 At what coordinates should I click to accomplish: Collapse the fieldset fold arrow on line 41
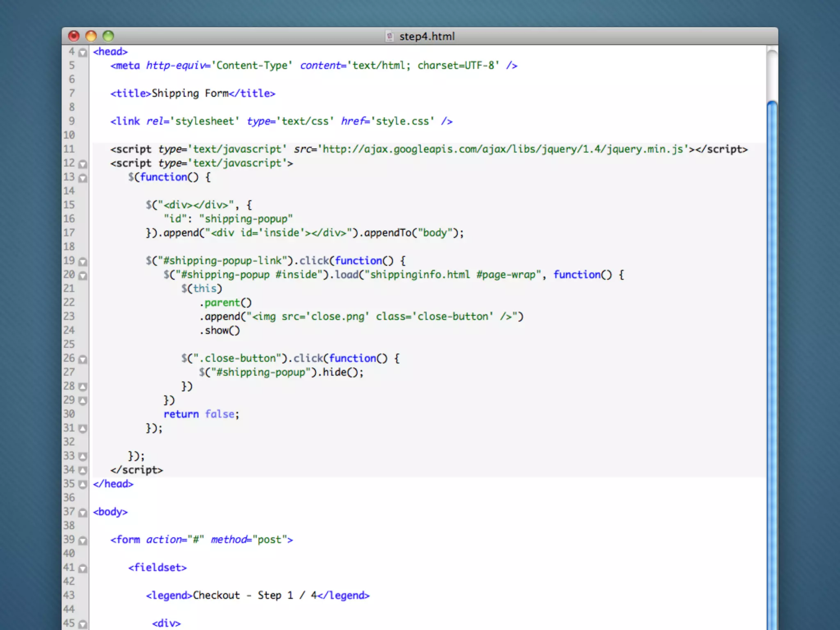83,568
